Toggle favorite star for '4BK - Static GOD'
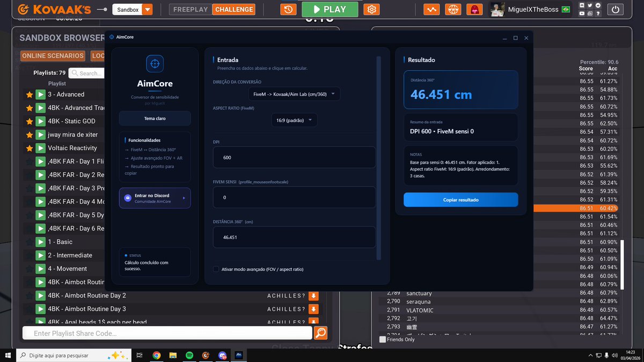This screenshot has height=362, width=644. coord(30,121)
